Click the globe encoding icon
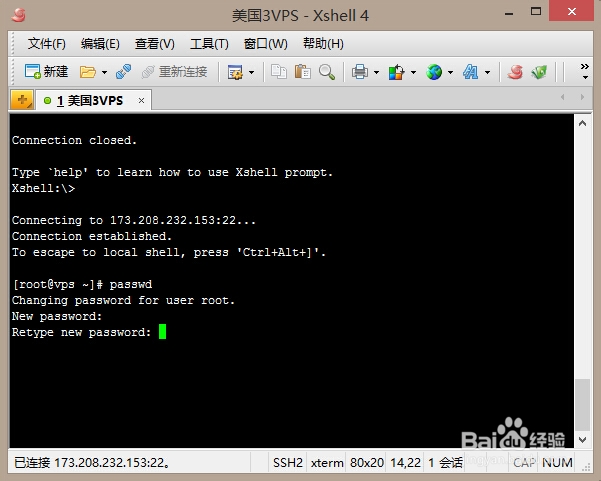The height and width of the screenshot is (481, 601). (x=434, y=72)
